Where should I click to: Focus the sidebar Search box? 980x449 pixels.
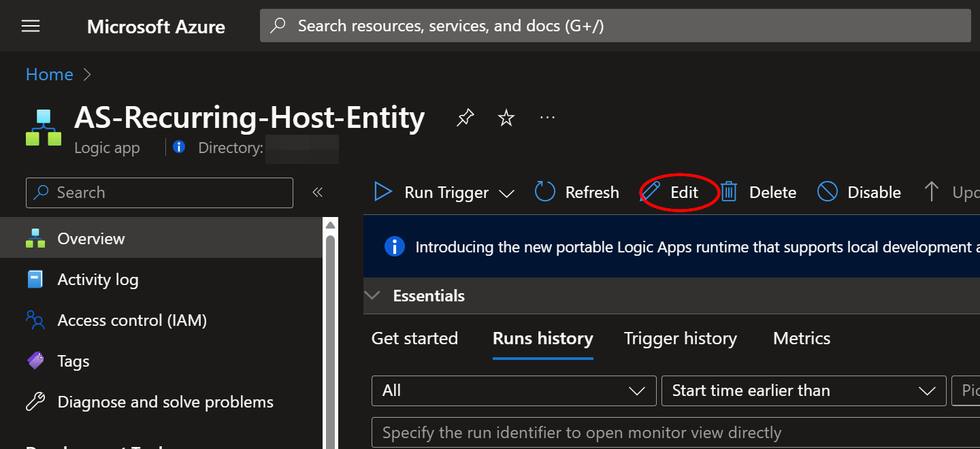[x=159, y=193]
